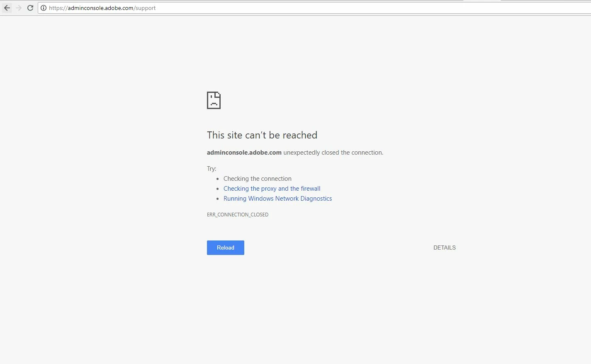Reload the page with the toolbar refresh icon
Viewport: 591px width, 364px height.
[x=30, y=8]
